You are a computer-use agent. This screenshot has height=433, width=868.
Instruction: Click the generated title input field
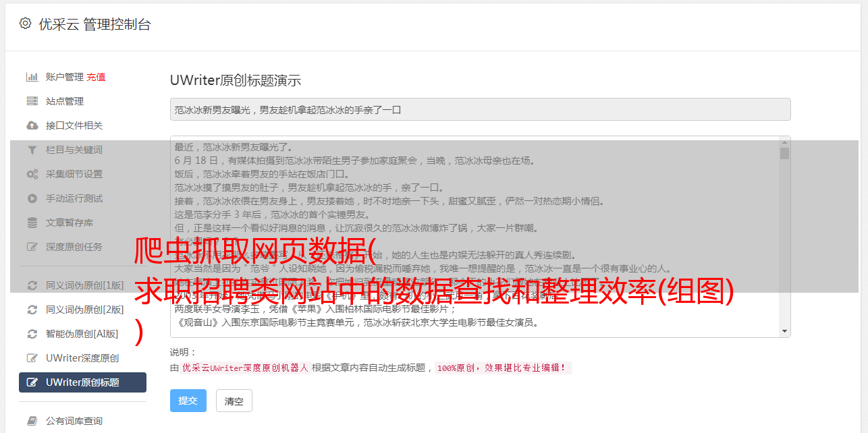coord(480,109)
